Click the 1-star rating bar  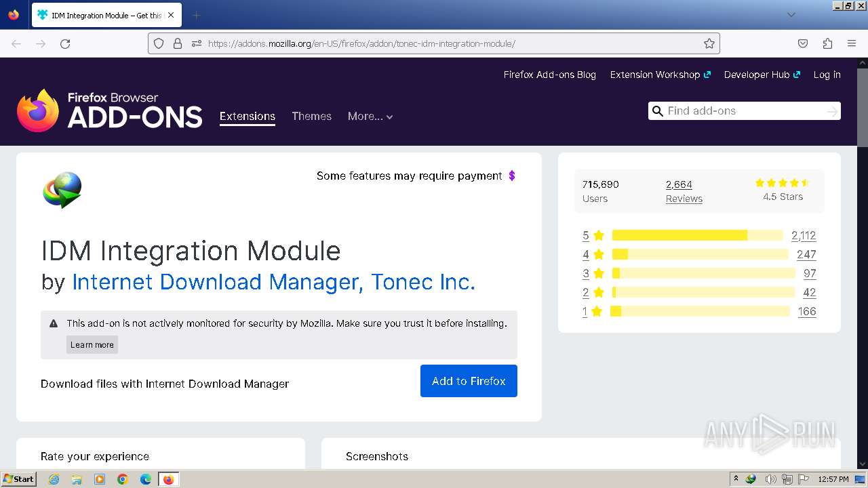pyautogui.click(x=701, y=311)
